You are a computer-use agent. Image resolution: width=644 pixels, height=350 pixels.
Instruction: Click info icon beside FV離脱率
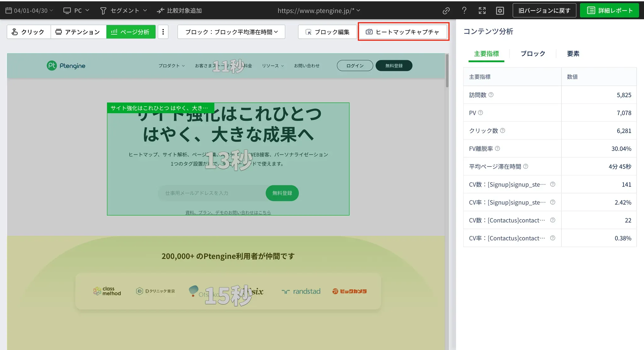click(497, 148)
